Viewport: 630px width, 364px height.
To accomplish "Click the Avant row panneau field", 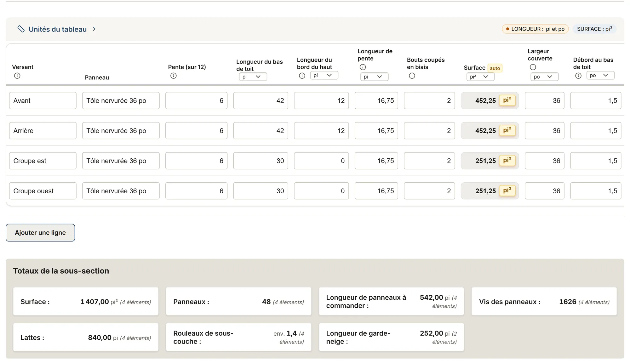I will (x=121, y=100).
